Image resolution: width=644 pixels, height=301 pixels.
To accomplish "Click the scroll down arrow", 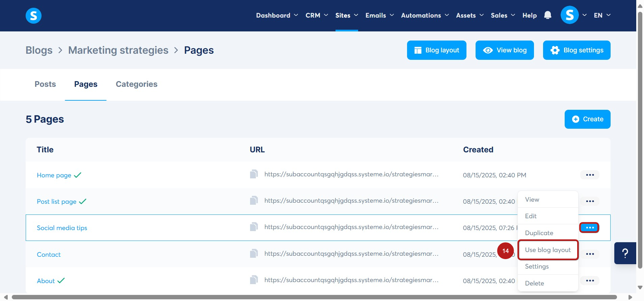I will (x=640, y=287).
